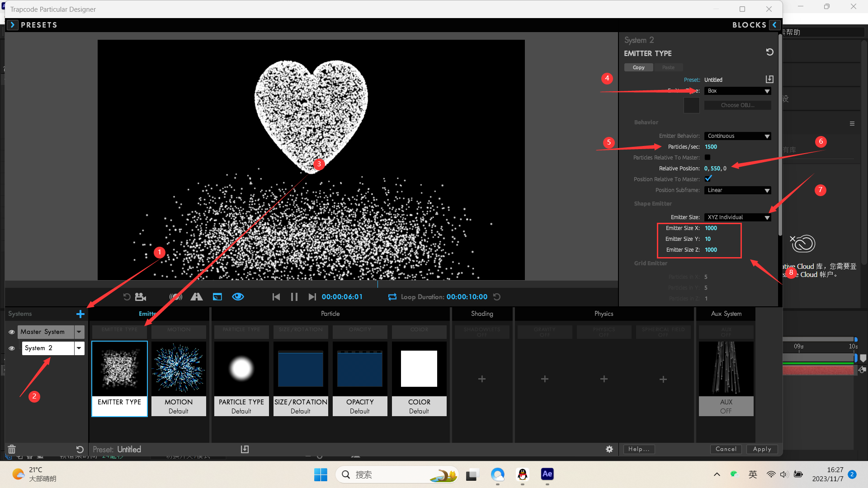
Task: Click the Apply button
Action: 762,449
